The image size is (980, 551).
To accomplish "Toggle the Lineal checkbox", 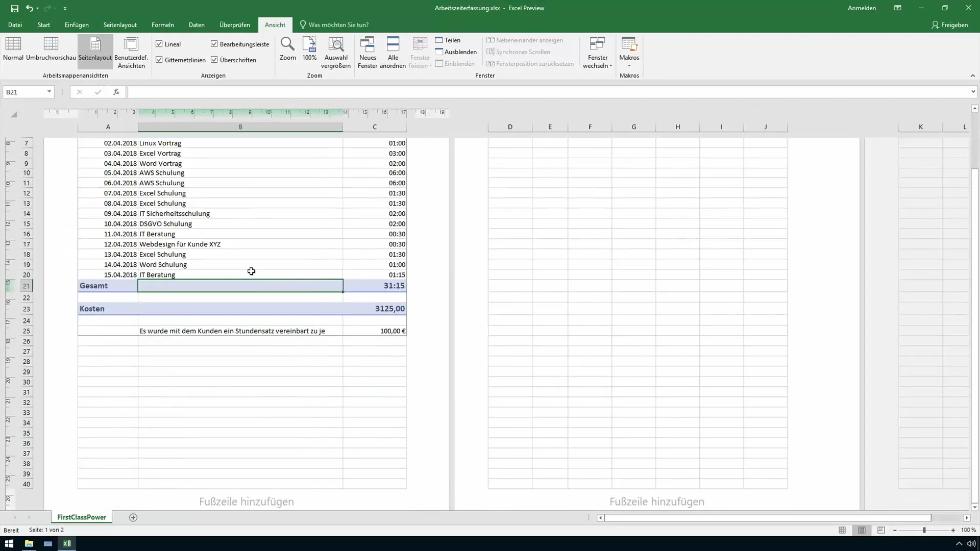I will (159, 44).
